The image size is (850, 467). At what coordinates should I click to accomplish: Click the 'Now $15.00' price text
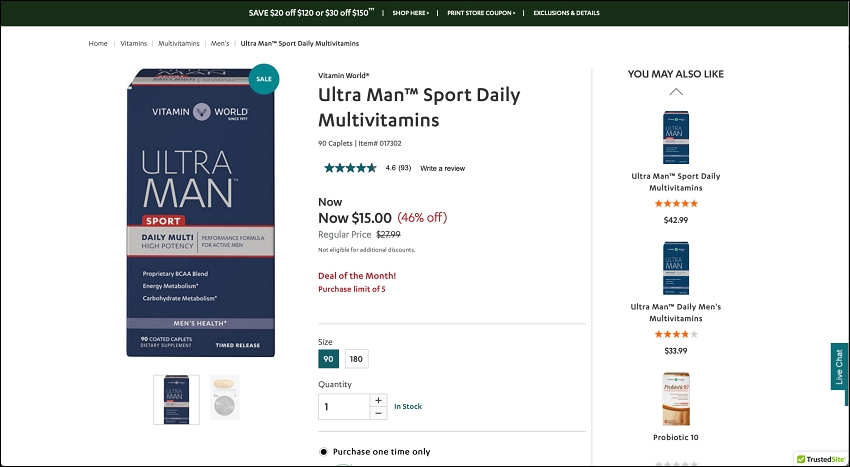pyautogui.click(x=355, y=218)
